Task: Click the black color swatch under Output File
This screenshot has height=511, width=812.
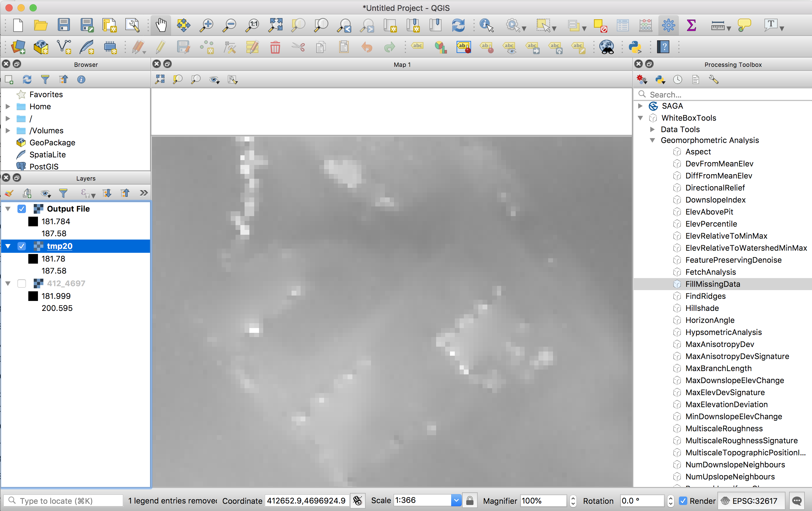Action: 33,222
